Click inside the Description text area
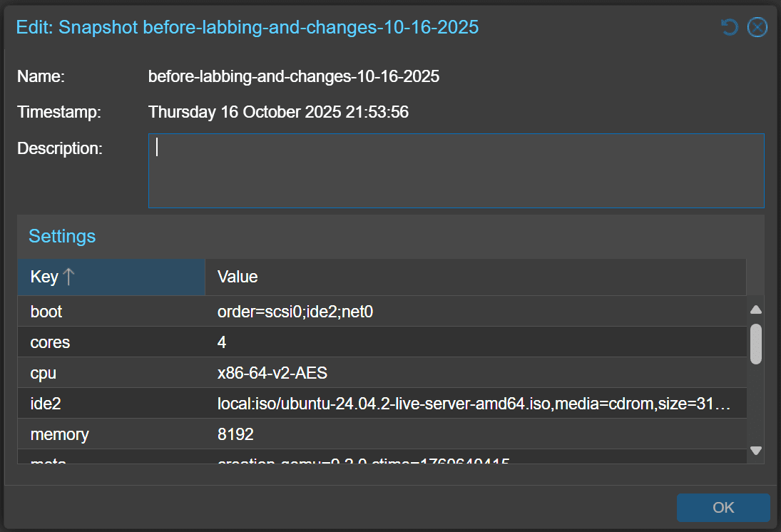Viewport: 781px width, 532px height. point(456,170)
